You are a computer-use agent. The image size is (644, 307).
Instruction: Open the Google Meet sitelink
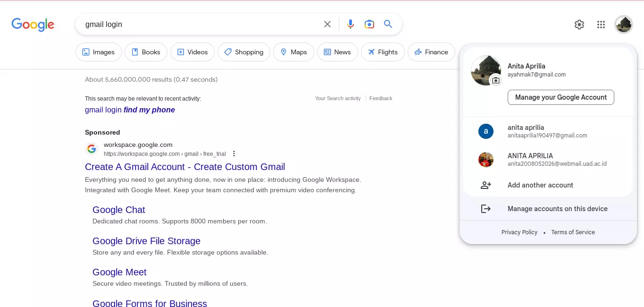point(119,272)
